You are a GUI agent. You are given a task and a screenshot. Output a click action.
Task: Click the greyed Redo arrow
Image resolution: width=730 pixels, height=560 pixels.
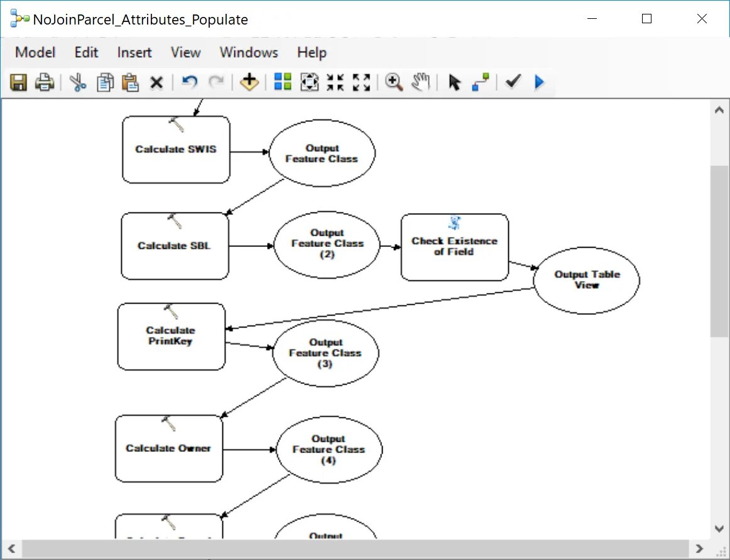point(216,82)
